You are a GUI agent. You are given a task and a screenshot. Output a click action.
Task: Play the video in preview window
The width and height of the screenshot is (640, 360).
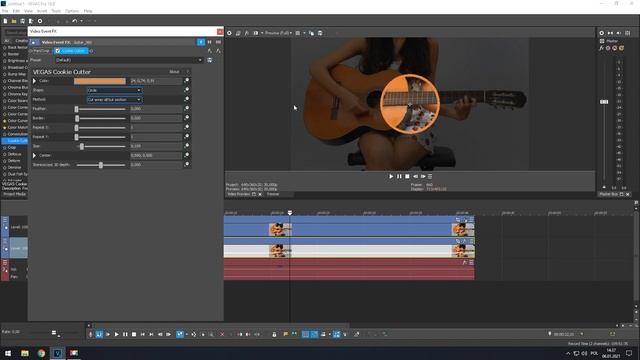(391, 176)
